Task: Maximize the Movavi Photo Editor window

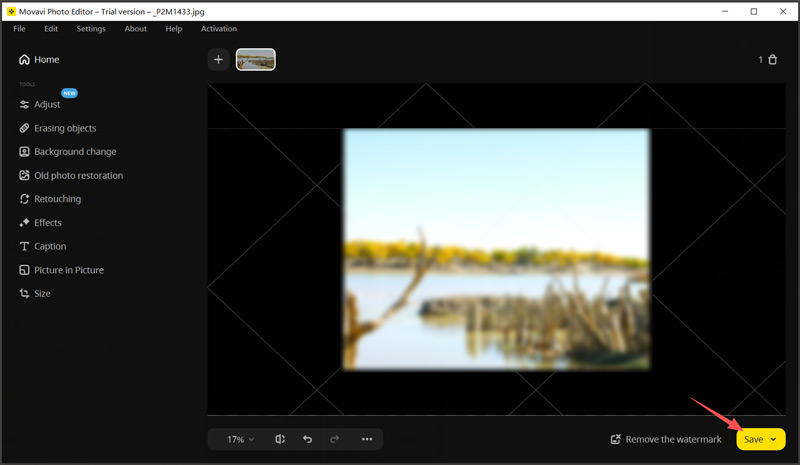Action: tap(754, 11)
